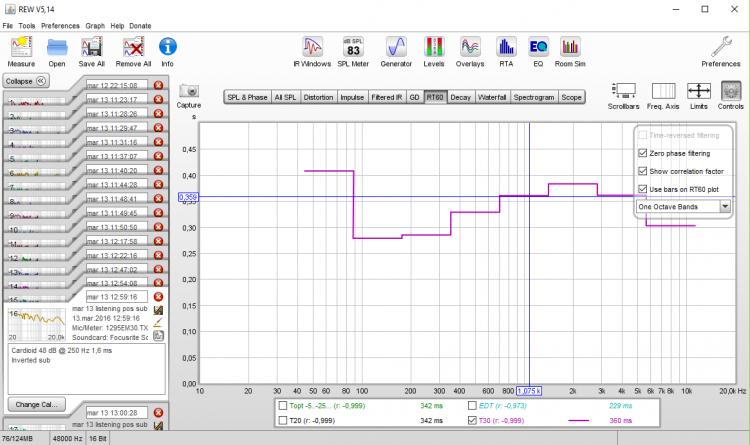750x445 pixels.
Task: Toggle Zero phase filtering checkbox
Action: point(642,153)
